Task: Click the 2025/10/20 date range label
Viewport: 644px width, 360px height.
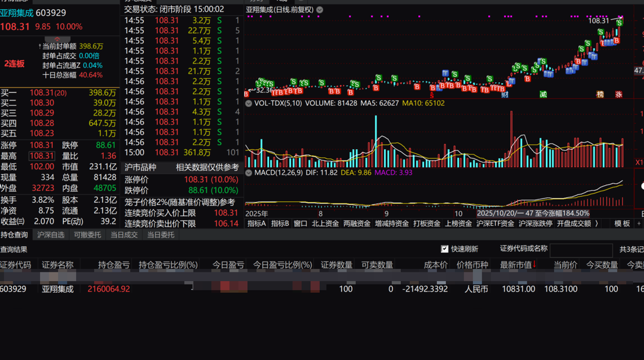Action: 533,214
